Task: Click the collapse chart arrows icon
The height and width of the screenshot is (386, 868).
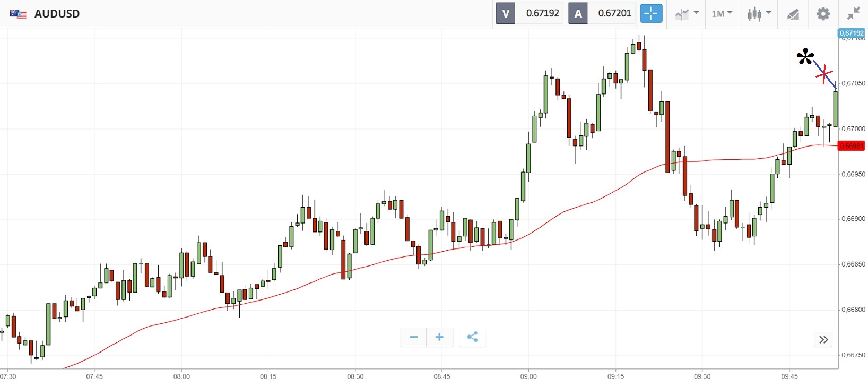Action: tap(854, 14)
